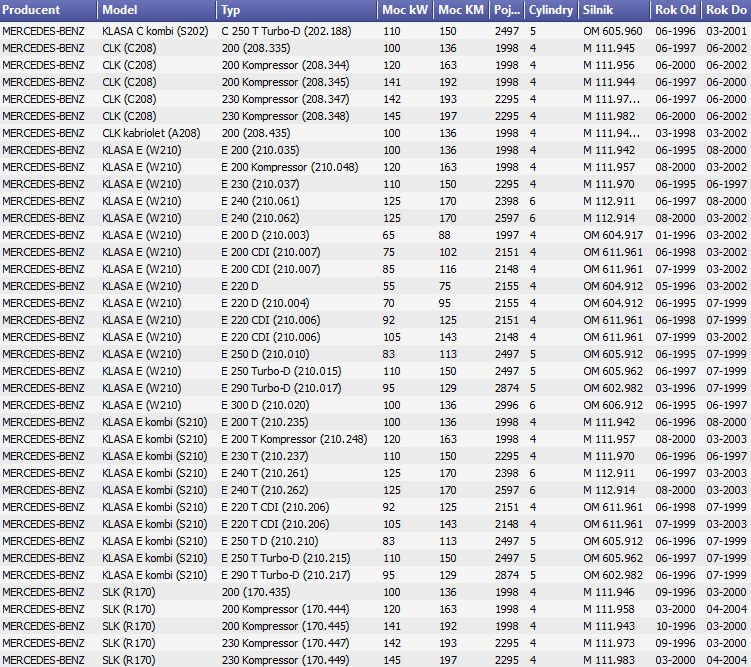Select the 230 Kompressor (170.447) row
The height and width of the screenshot is (667, 751).
pyautogui.click(x=376, y=643)
